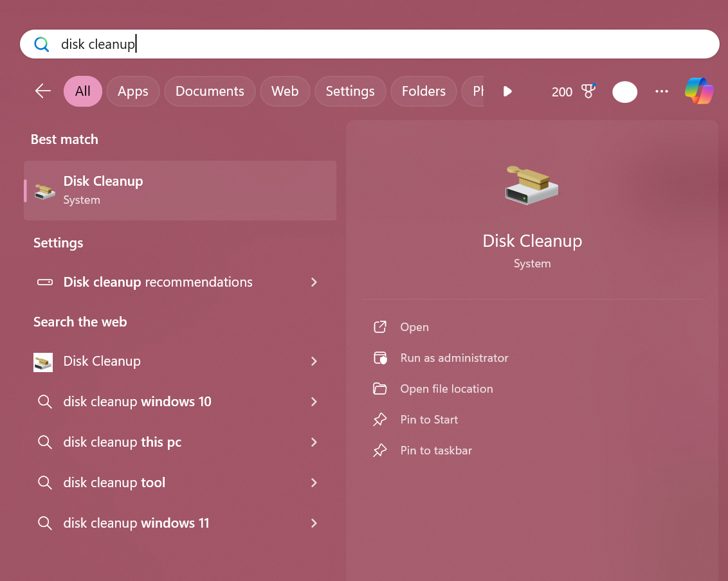Expand disk cleanup windows 10 suggestion chevron

pyautogui.click(x=314, y=402)
